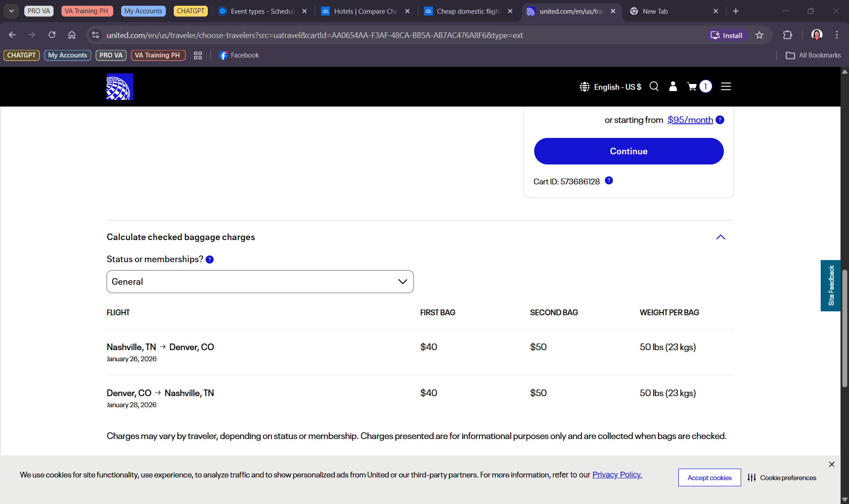
Task: Click the United Airlines globe logo
Action: 119,87
